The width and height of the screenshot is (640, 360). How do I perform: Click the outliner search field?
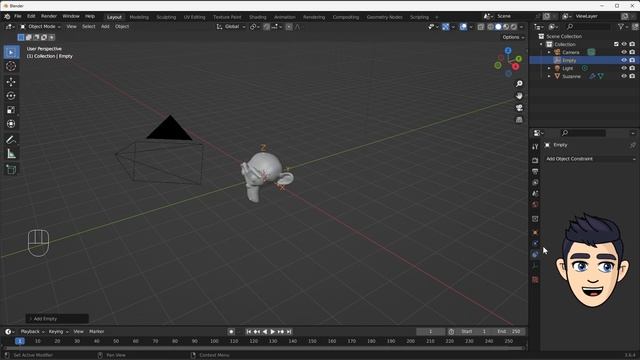(588, 27)
